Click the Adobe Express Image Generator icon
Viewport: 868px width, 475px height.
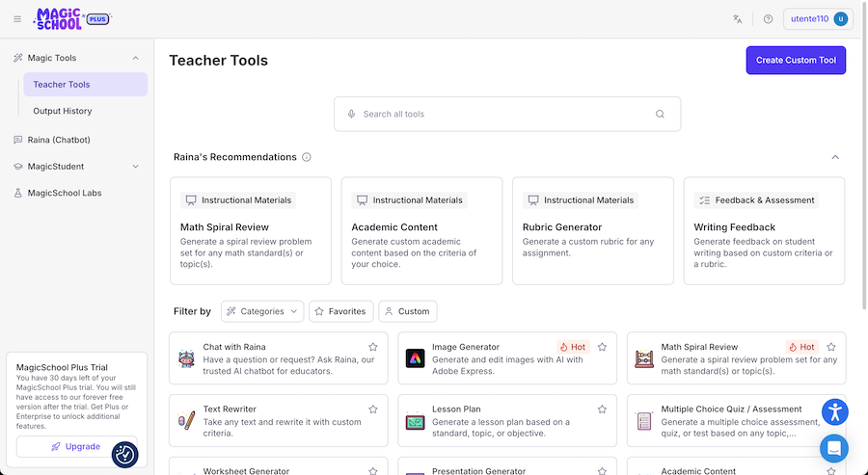coord(415,358)
